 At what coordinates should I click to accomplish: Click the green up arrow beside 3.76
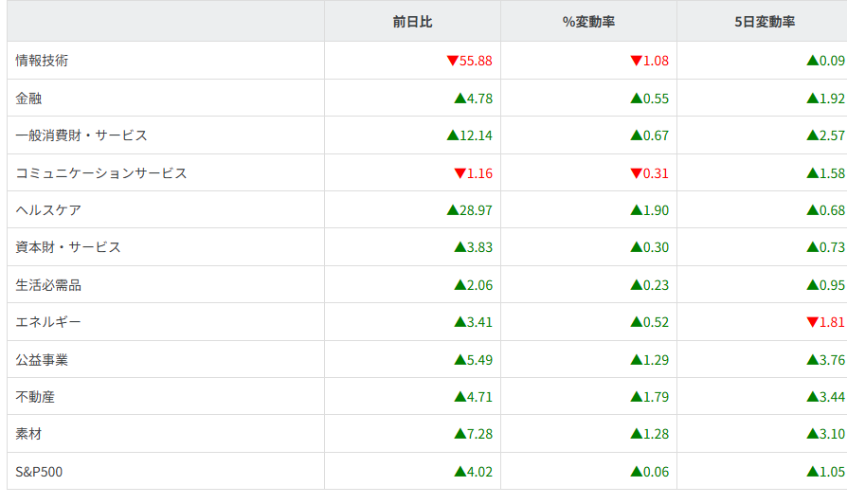pyautogui.click(x=812, y=360)
